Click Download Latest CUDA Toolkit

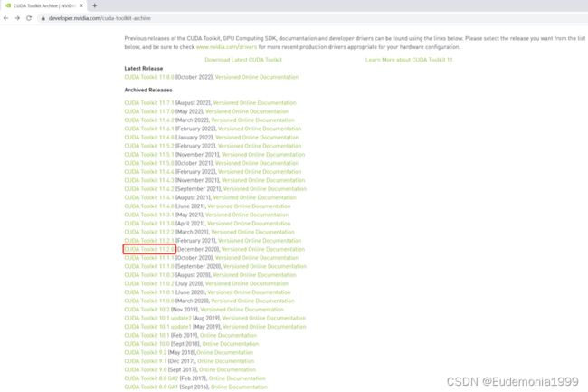243,60
